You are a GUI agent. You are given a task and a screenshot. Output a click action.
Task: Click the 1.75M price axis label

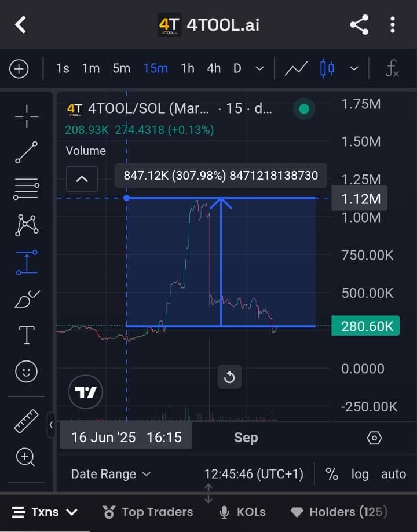click(x=361, y=104)
